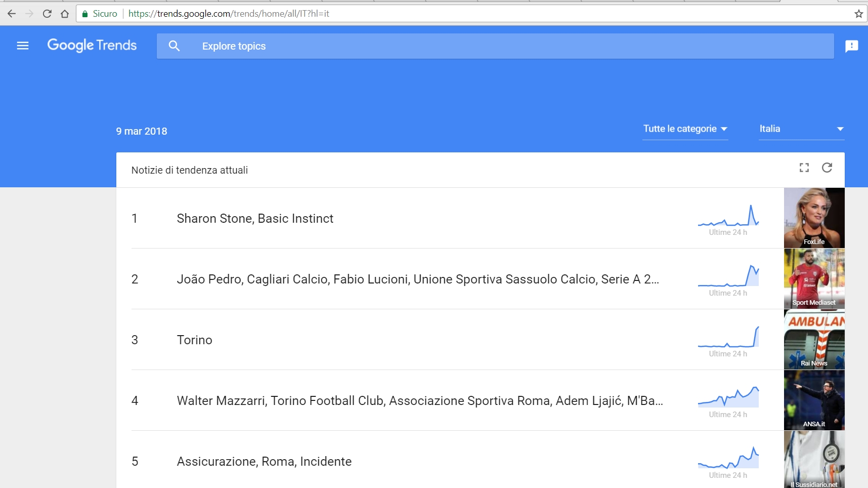Viewport: 868px width, 488px height.
Task: Open the Rai News ambulance thumbnail
Action: [x=814, y=339]
